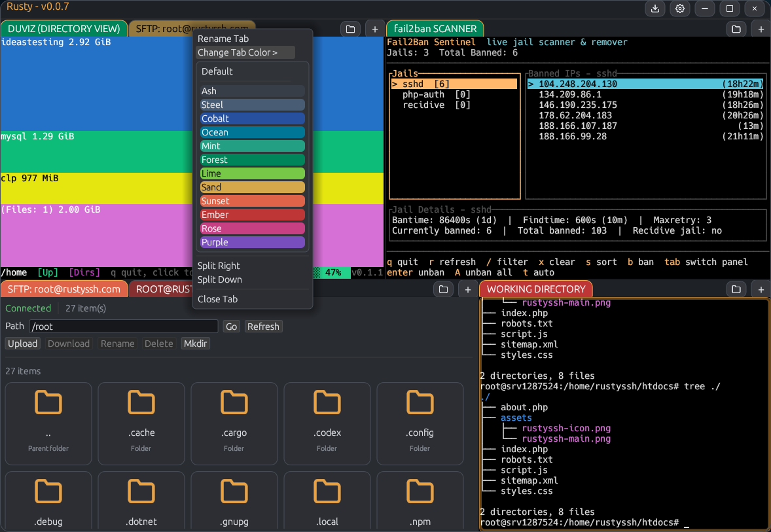Expand the Change Tab Color submenu

point(245,52)
